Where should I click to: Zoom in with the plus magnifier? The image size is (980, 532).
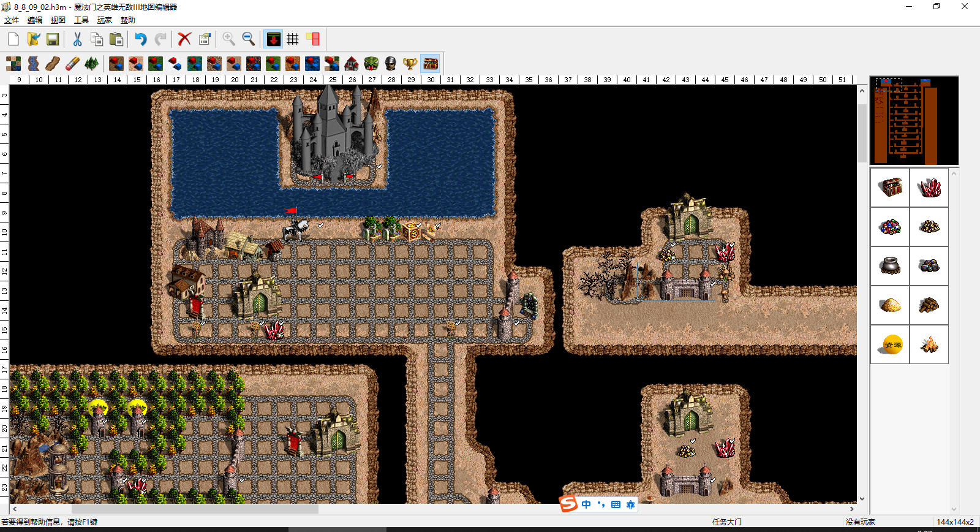click(x=229, y=39)
